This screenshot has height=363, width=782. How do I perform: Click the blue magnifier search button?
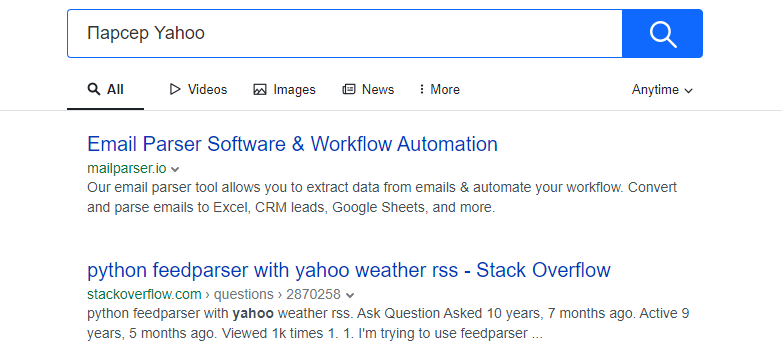pos(662,33)
